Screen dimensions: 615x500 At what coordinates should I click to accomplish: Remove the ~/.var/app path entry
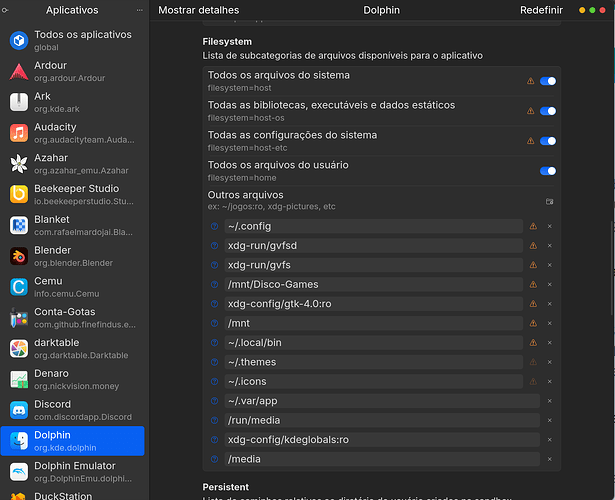pyautogui.click(x=549, y=401)
